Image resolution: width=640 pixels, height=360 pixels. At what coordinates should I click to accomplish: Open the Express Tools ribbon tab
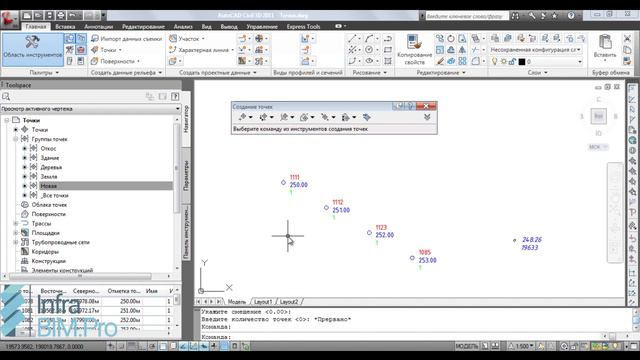click(x=303, y=27)
